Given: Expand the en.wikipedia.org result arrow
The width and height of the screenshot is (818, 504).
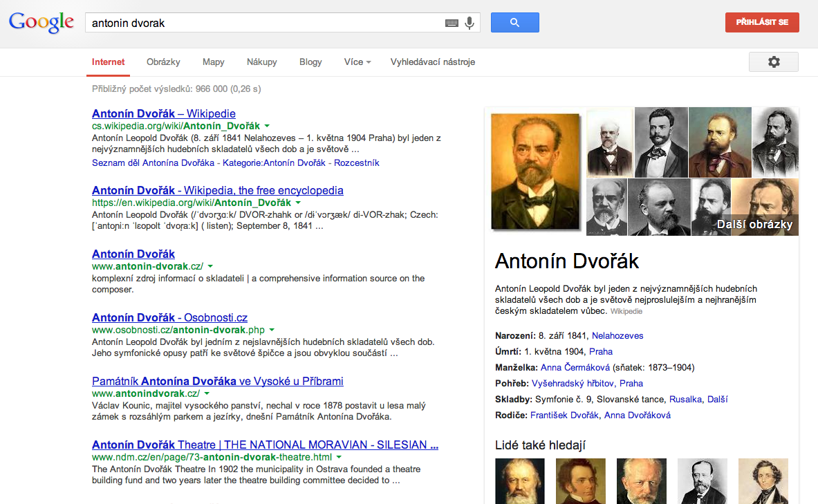Looking at the screenshot, I should [299, 203].
